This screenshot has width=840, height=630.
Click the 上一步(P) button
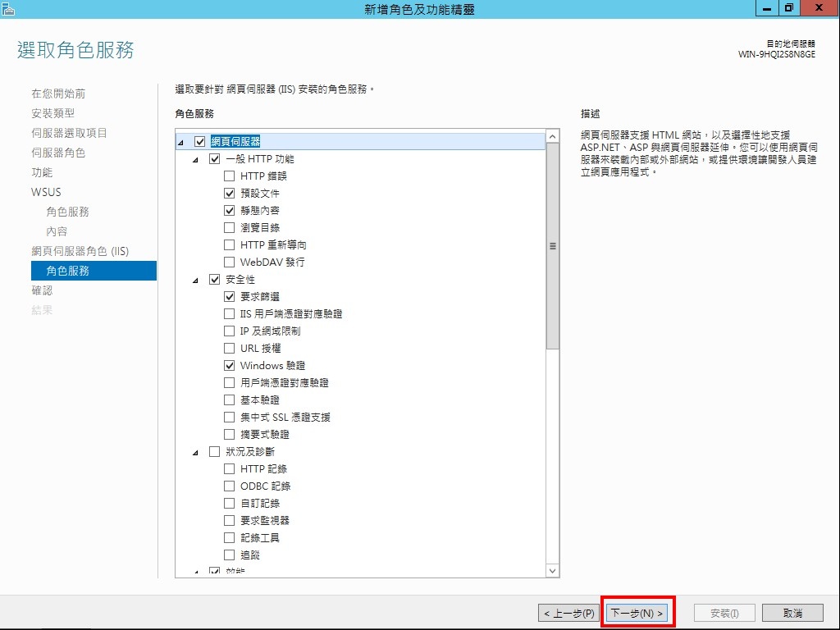568,613
